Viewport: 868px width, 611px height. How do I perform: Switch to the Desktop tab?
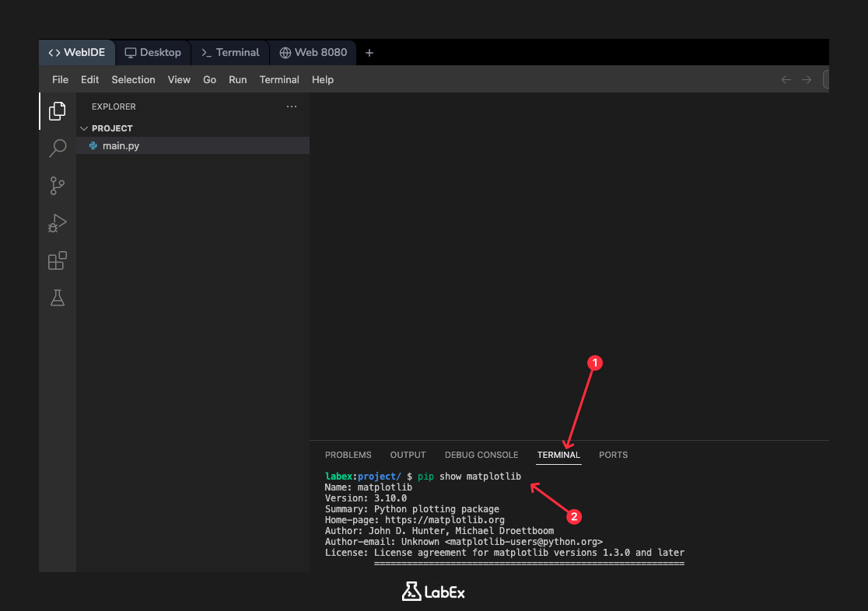coord(152,52)
